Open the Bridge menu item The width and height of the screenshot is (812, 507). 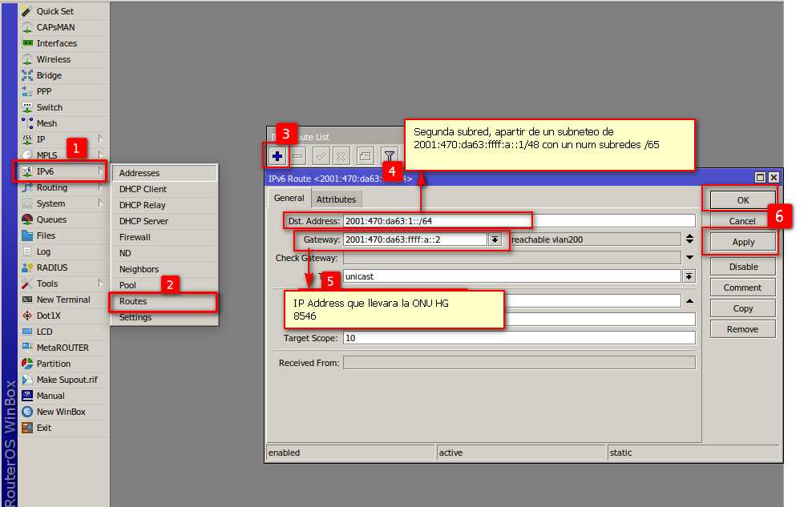[49, 75]
